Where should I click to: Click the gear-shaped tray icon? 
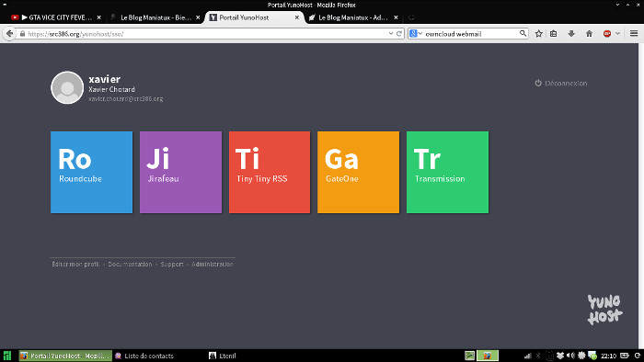coord(581,356)
